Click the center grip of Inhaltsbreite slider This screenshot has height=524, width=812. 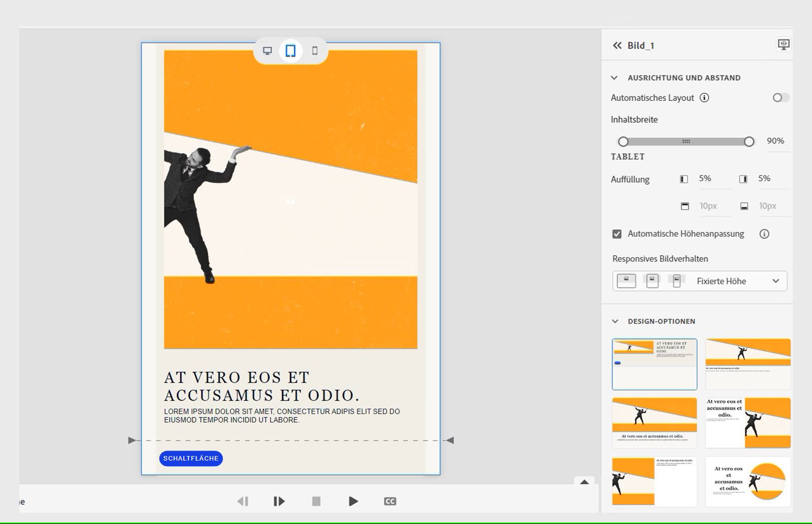click(686, 142)
